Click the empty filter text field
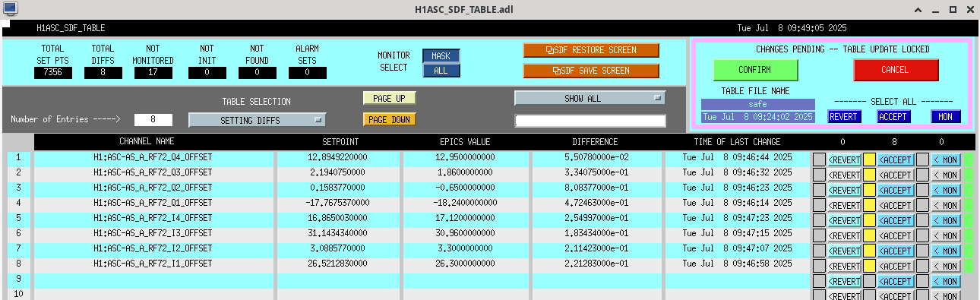 (590, 121)
